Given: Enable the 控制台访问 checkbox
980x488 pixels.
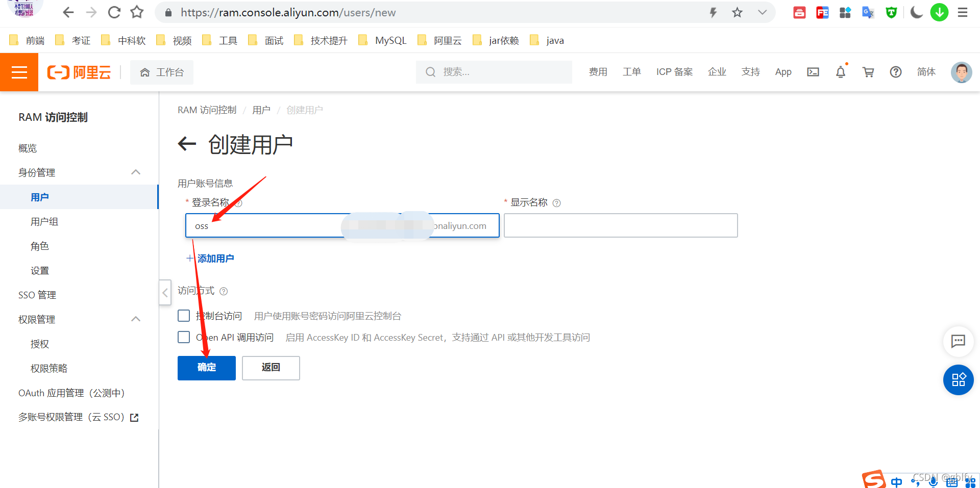Looking at the screenshot, I should tap(184, 316).
